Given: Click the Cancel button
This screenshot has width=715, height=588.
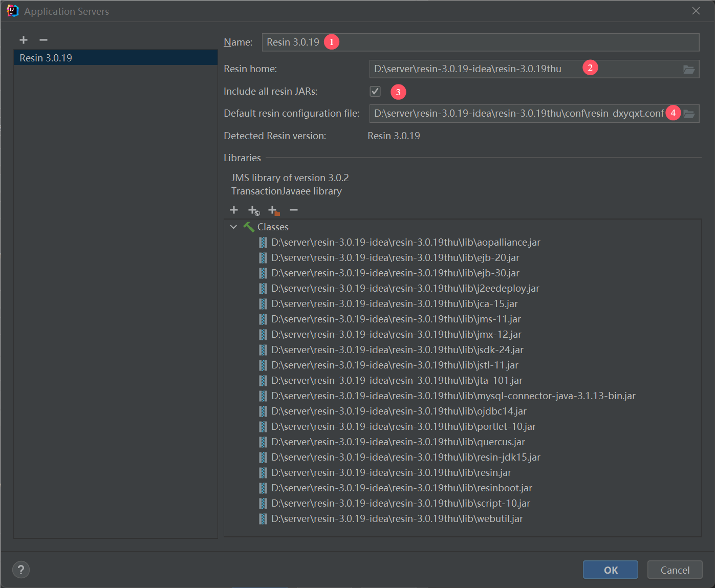Looking at the screenshot, I should (x=675, y=570).
